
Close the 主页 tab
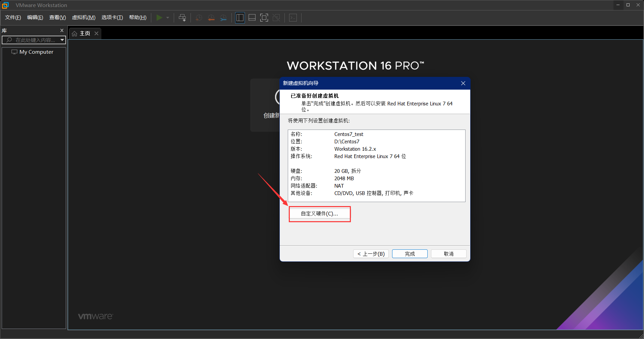pos(96,33)
